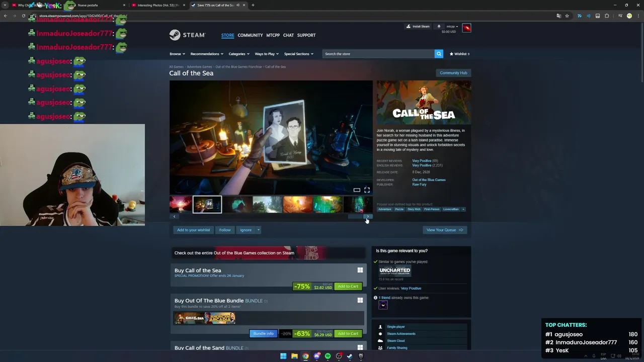Viewport: 644px width, 362px height.
Task: Click the Single-player feature link
Action: [x=395, y=327]
